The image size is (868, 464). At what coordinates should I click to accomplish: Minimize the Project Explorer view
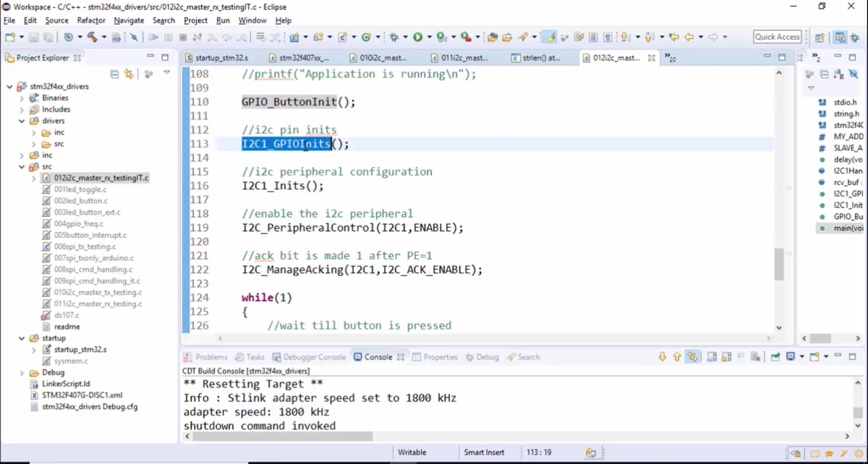(x=150, y=57)
